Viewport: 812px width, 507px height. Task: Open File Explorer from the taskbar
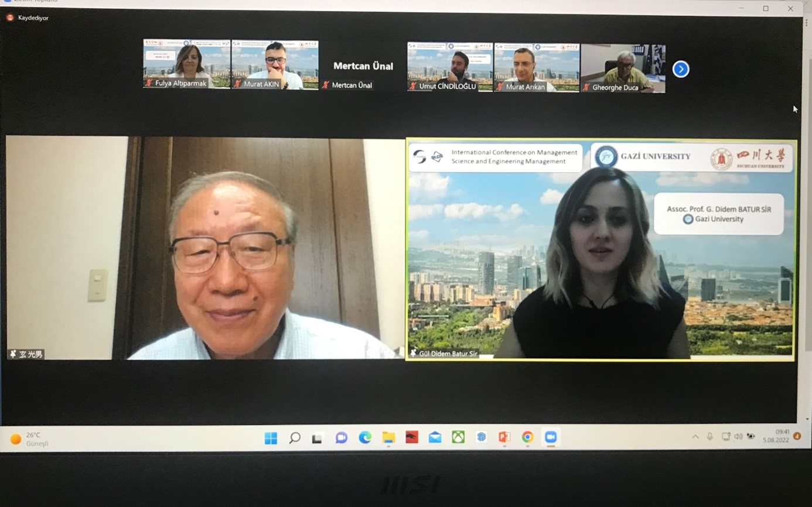pyautogui.click(x=388, y=437)
